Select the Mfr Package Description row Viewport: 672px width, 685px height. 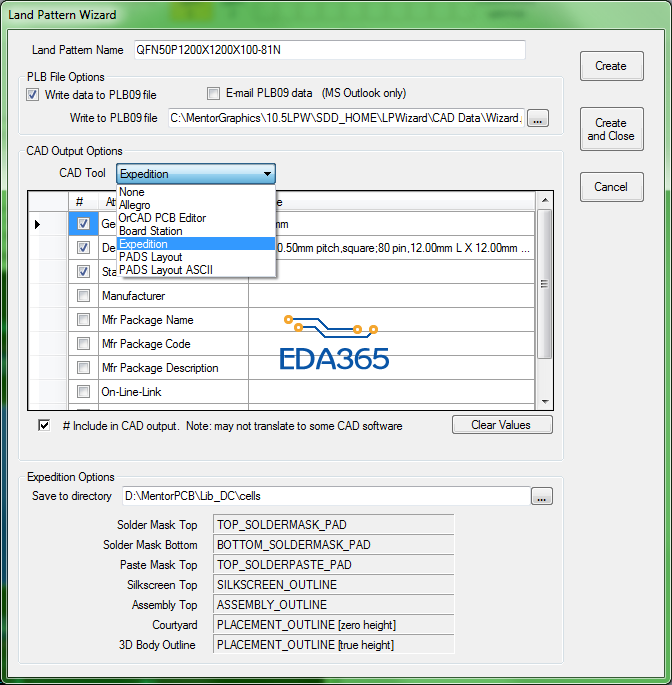160,368
